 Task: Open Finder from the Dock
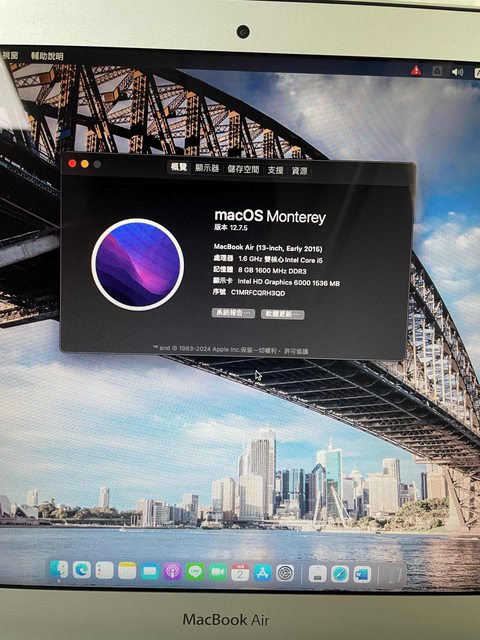[60, 569]
